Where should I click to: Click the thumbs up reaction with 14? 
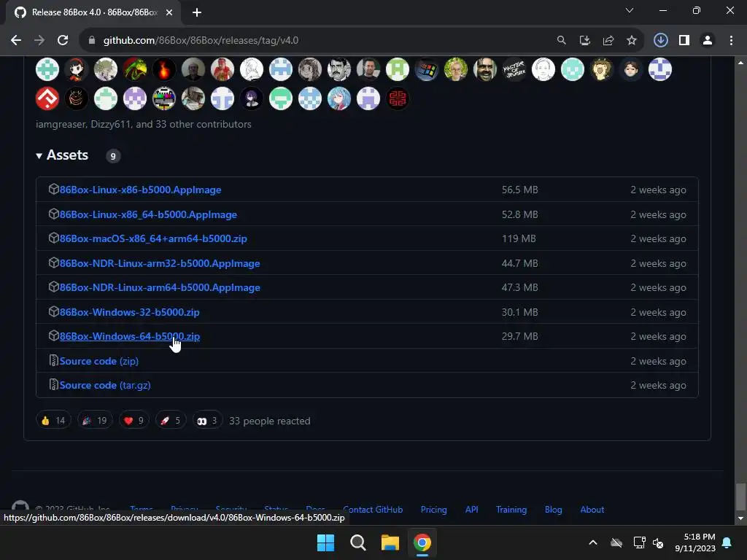click(53, 420)
